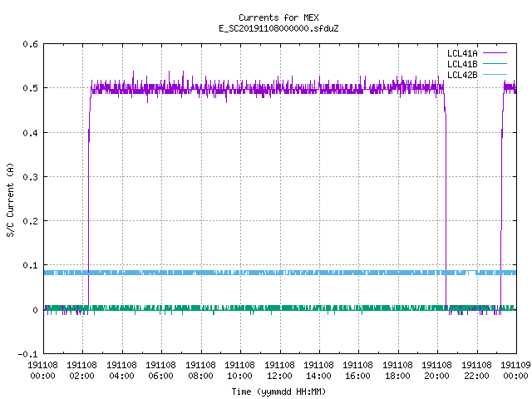The image size is (532, 399).
Task: Click the purple LCL41A legend line sample
Action: coord(495,53)
